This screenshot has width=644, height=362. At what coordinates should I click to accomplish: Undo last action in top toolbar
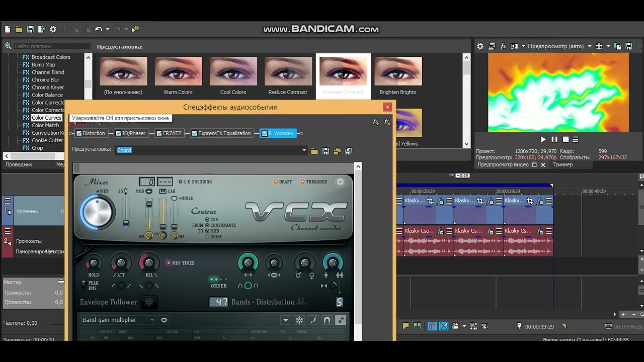tap(99, 29)
